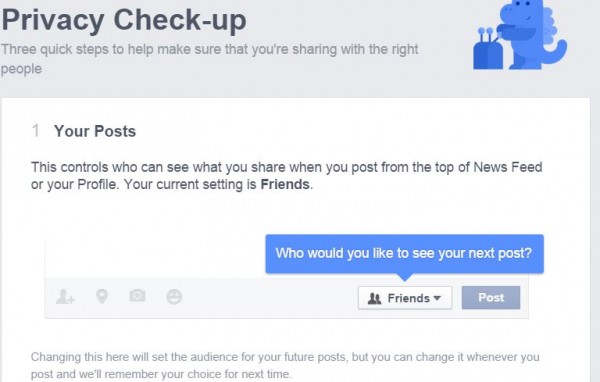Click the smiley emoji feeling icon
The image size is (600, 382).
174,297
